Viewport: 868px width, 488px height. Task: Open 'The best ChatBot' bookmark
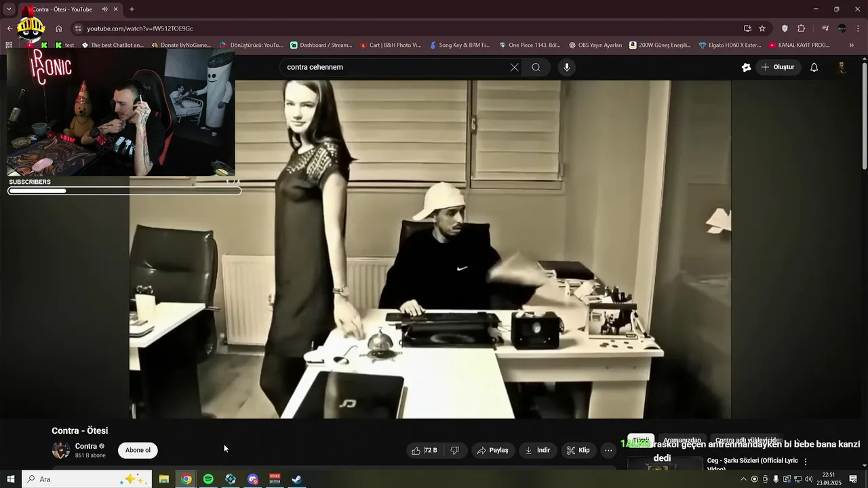[113, 45]
